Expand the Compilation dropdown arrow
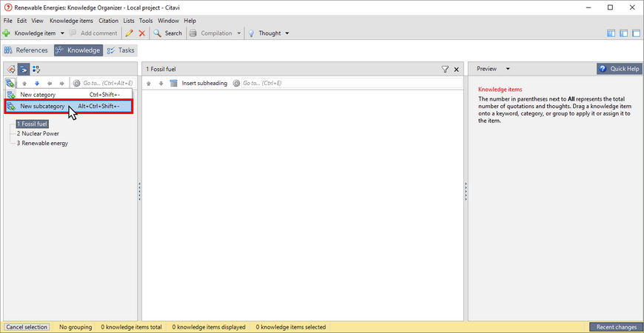The height and width of the screenshot is (333, 644). pos(238,33)
